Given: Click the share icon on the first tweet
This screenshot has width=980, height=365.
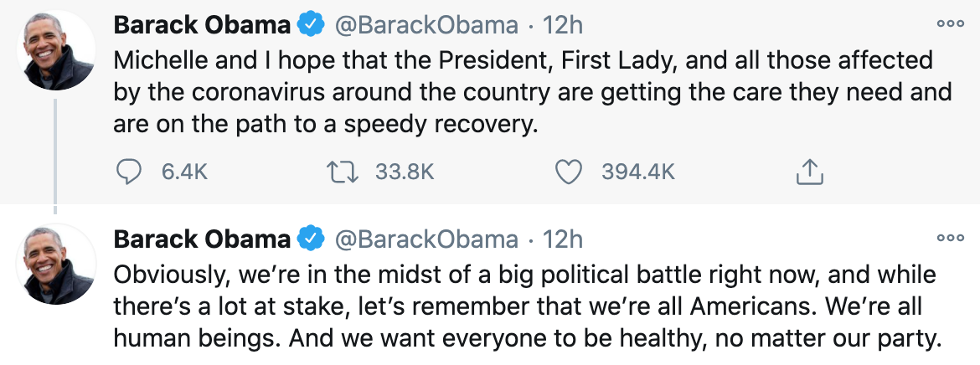Looking at the screenshot, I should [808, 172].
